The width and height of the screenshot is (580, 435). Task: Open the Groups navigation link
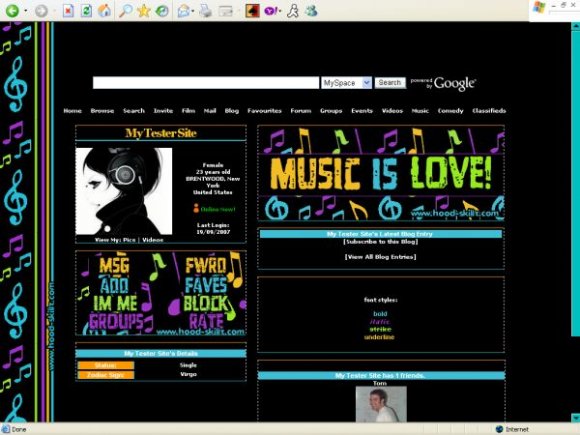pos(331,111)
